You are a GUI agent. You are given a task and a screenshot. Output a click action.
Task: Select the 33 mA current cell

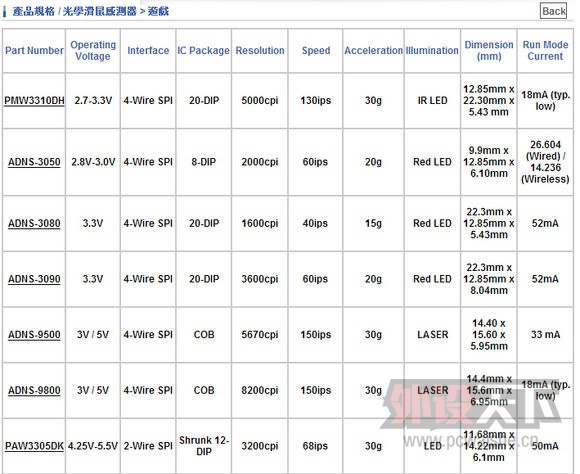(x=545, y=335)
